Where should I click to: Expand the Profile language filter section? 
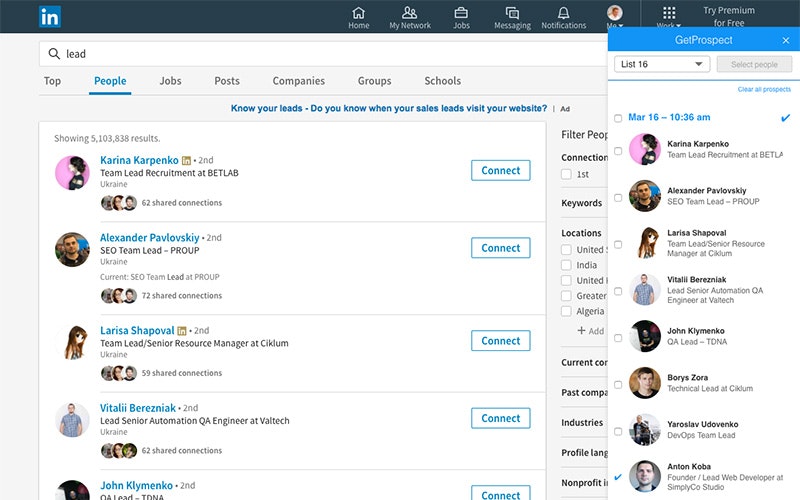coord(584,453)
